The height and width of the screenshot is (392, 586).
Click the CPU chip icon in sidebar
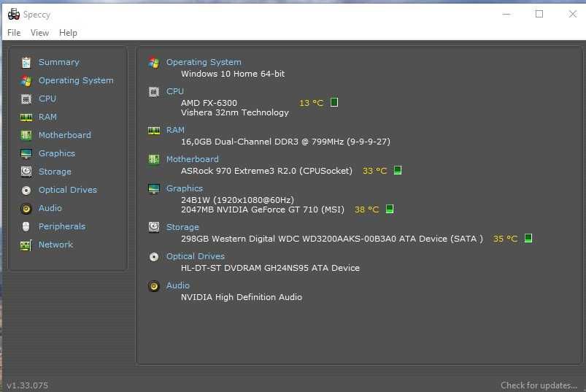[x=26, y=99]
